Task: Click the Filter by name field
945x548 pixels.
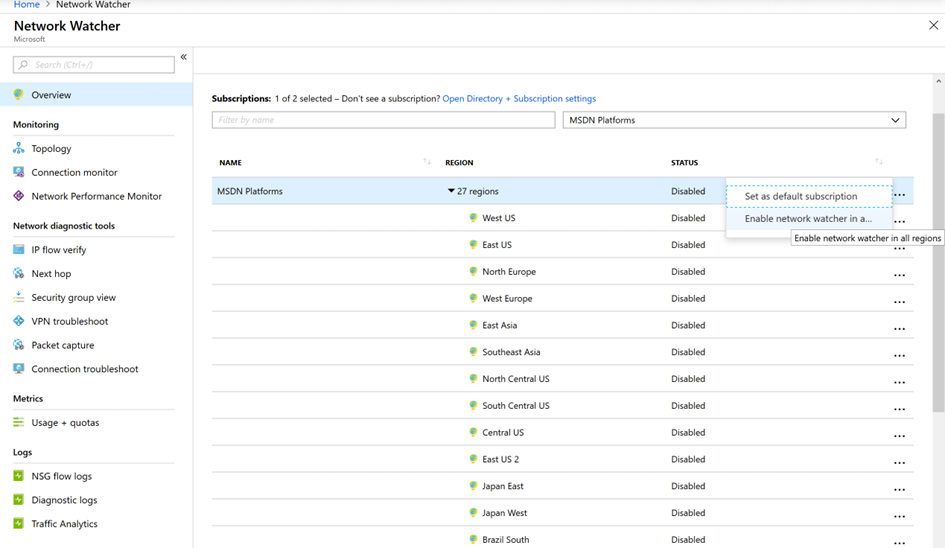Action: coord(383,120)
